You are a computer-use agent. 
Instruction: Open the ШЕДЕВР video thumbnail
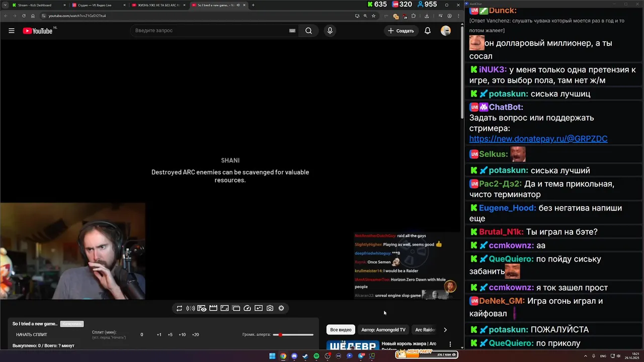[353, 346]
